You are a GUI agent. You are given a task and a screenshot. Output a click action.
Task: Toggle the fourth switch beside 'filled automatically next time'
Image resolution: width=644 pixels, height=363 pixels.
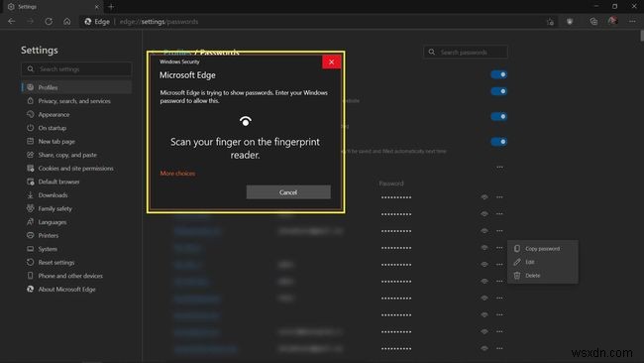click(x=498, y=142)
